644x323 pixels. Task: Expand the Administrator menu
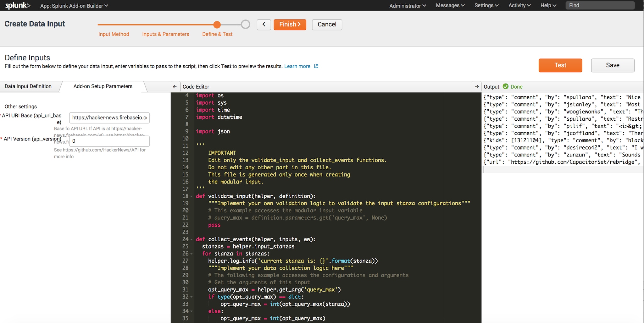coord(408,6)
